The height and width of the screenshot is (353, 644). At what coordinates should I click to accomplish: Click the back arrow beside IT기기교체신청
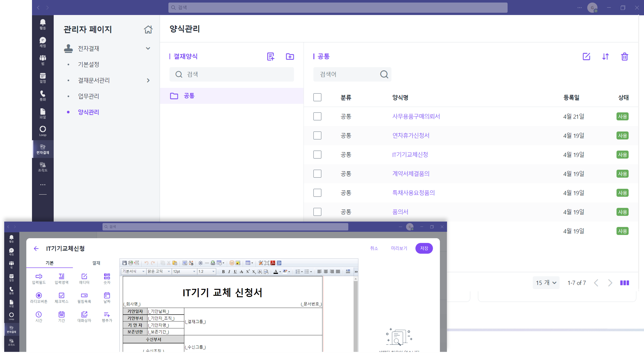[x=36, y=248]
